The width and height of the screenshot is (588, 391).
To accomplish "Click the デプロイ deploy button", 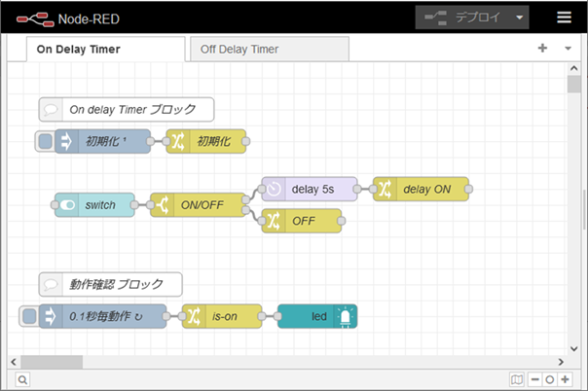I will point(464,18).
